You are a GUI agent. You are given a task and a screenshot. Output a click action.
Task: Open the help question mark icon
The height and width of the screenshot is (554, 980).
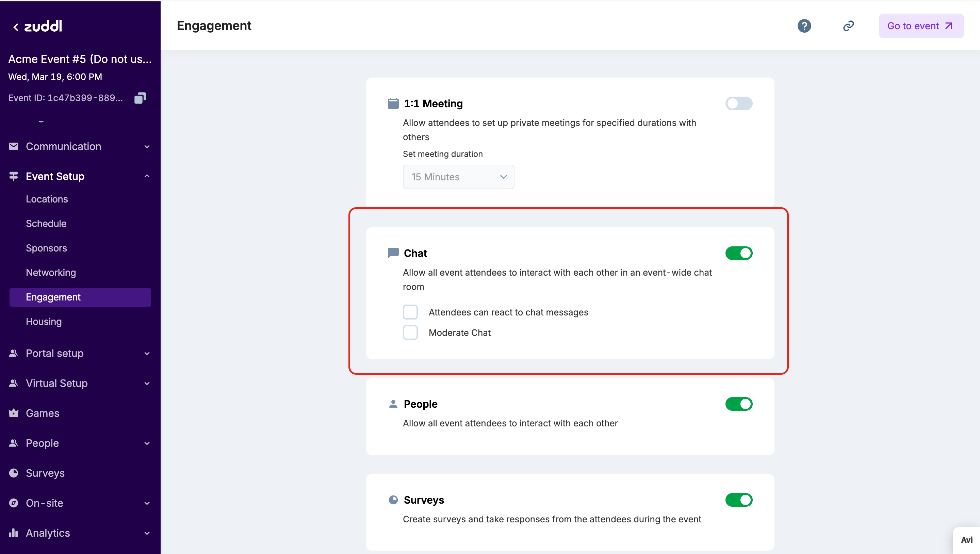coord(804,26)
